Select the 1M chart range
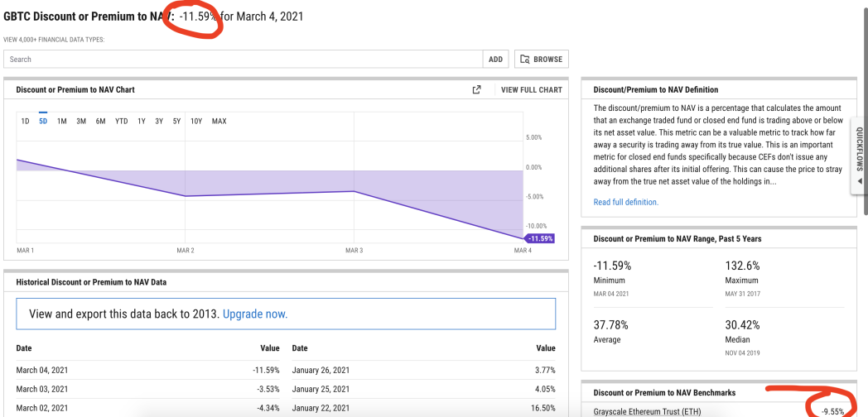Viewport: 868px width, 417px height. pos(62,121)
